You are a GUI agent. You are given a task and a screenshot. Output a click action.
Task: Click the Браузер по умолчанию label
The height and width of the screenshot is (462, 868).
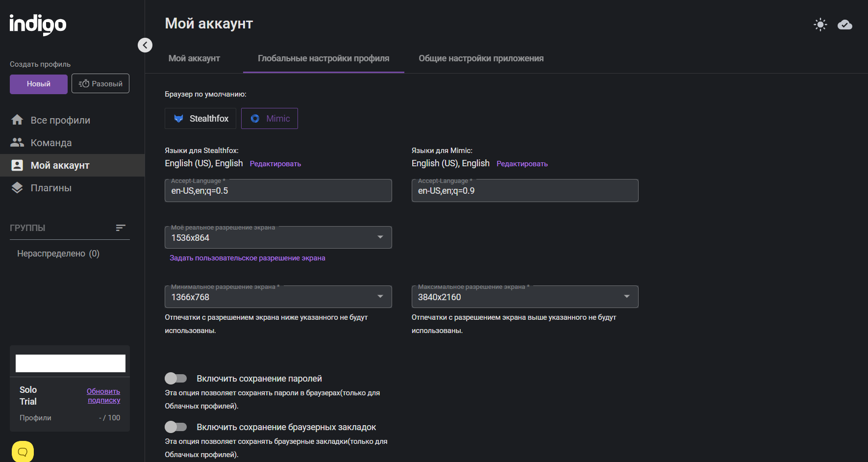point(205,94)
